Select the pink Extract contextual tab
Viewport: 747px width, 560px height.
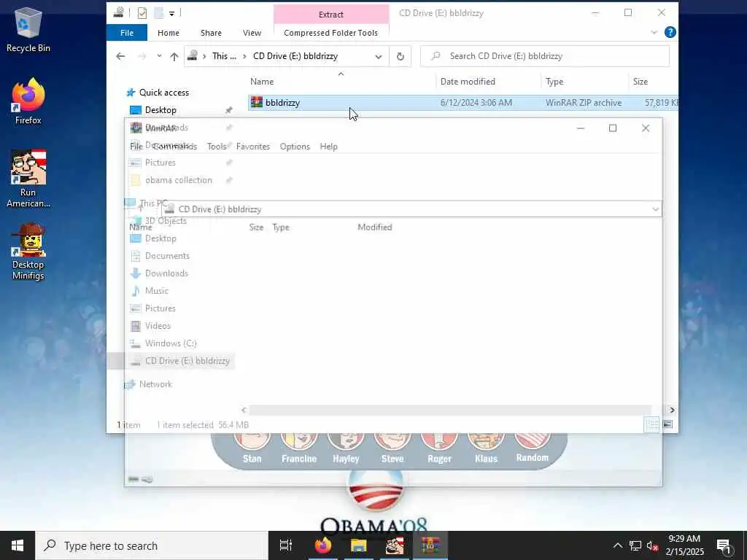point(331,15)
